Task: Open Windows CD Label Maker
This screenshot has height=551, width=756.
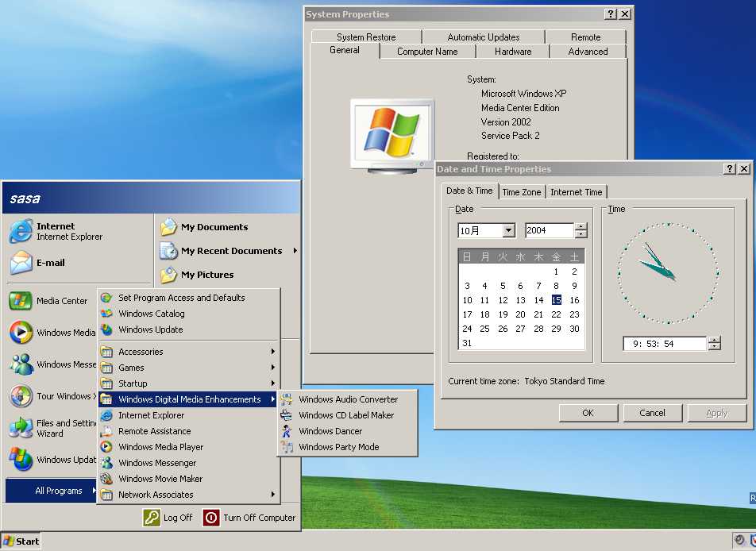Action: click(x=345, y=415)
